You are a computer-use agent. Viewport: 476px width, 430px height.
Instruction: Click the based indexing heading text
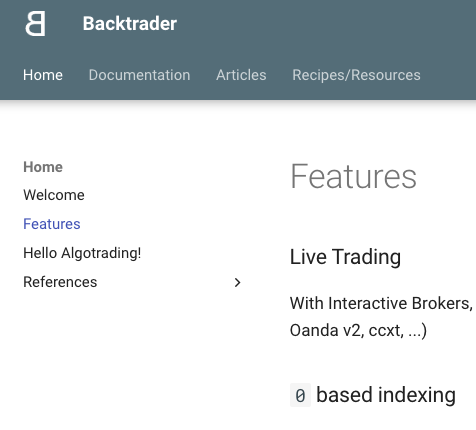click(386, 395)
